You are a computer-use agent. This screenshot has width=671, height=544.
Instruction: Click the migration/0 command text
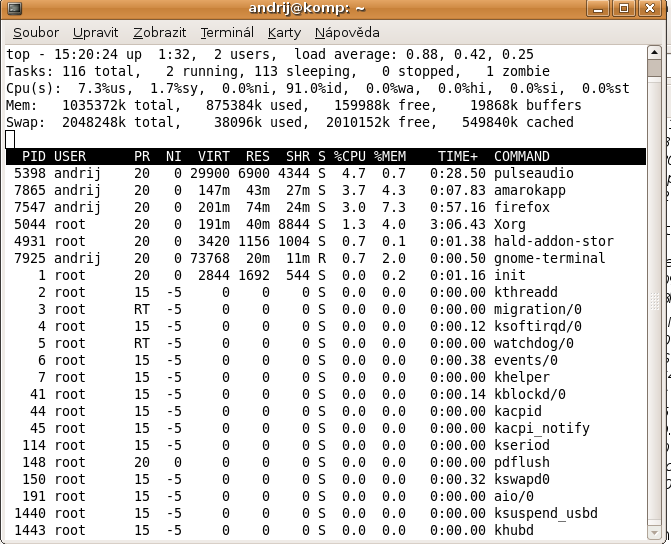pos(537,309)
